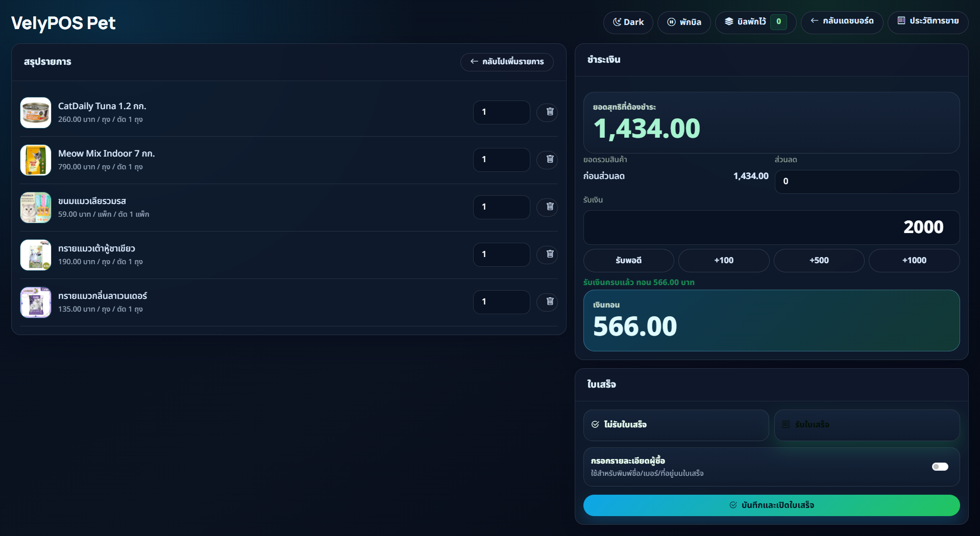The image size is (980, 536).
Task: Enable the กรอกรายละเอียดผู้ซื้อ switch
Action: (940, 467)
